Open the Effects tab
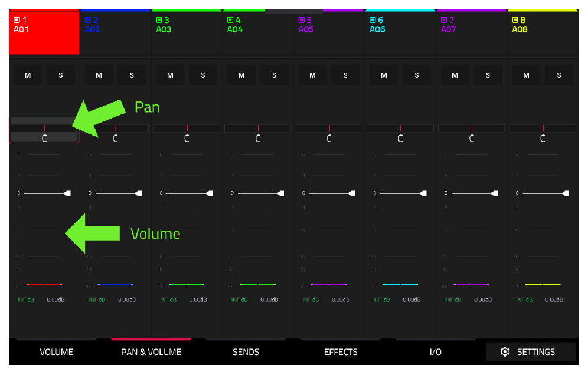This screenshot has width=588, height=375. (x=341, y=352)
